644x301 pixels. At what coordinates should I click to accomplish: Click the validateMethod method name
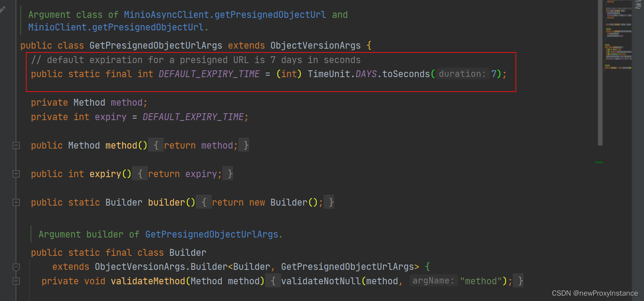click(148, 281)
